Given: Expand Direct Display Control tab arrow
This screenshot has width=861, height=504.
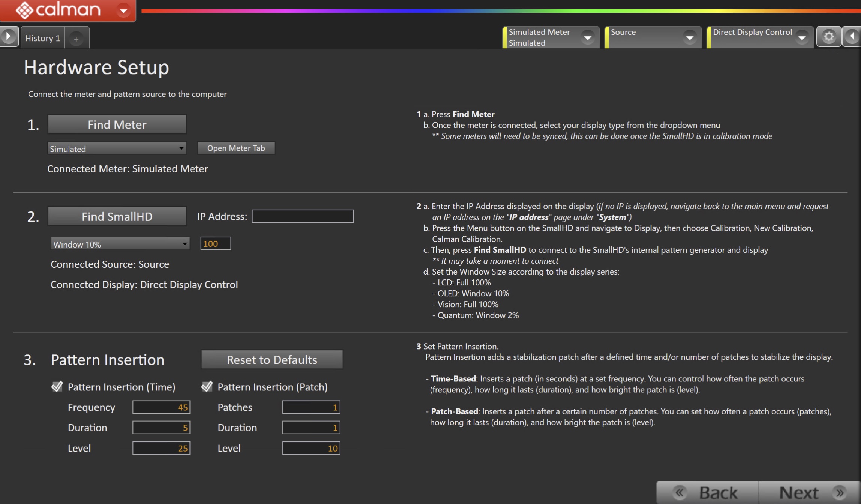Looking at the screenshot, I should [x=802, y=37].
